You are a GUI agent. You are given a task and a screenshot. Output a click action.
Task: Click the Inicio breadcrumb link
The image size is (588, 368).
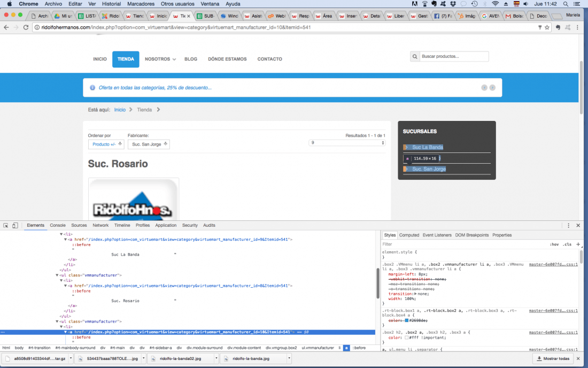click(x=120, y=110)
